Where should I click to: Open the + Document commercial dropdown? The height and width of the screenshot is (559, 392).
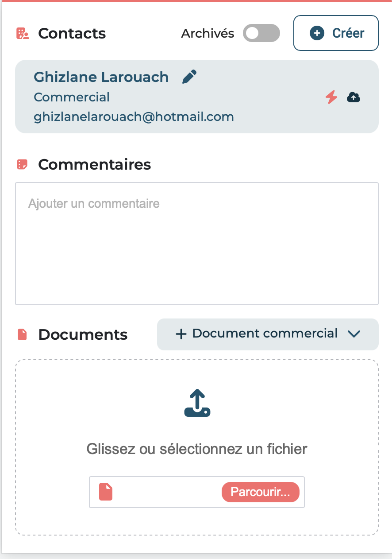[x=268, y=334]
